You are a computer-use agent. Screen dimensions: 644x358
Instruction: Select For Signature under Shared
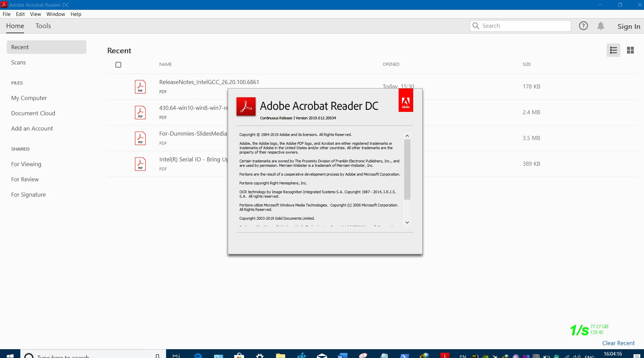[28, 195]
